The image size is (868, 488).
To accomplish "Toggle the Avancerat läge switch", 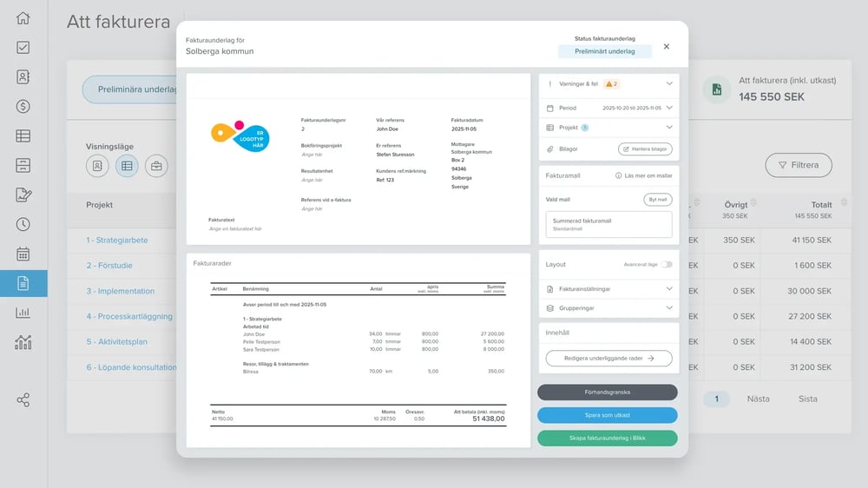I will 666,264.
